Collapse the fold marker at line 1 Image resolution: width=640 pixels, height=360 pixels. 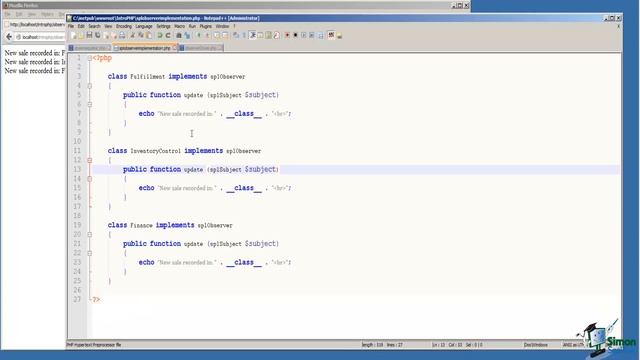[x=90, y=58]
